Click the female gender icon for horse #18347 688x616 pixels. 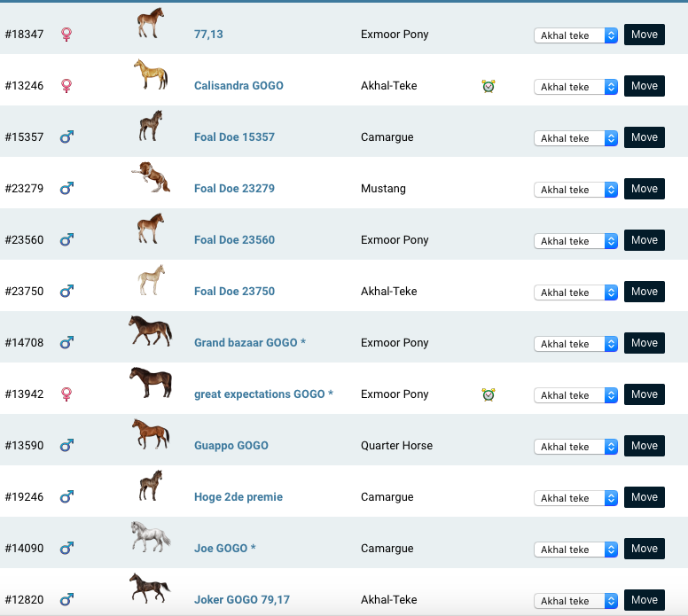click(66, 35)
